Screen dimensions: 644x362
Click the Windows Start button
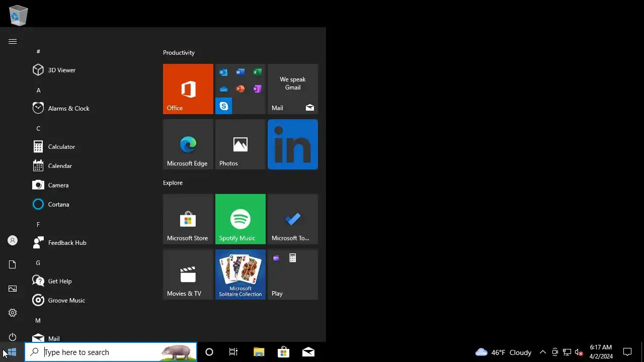tap(12, 352)
